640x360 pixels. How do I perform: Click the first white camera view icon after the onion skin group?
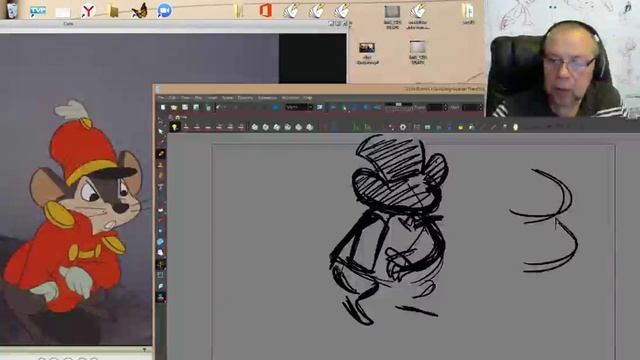coord(255,127)
